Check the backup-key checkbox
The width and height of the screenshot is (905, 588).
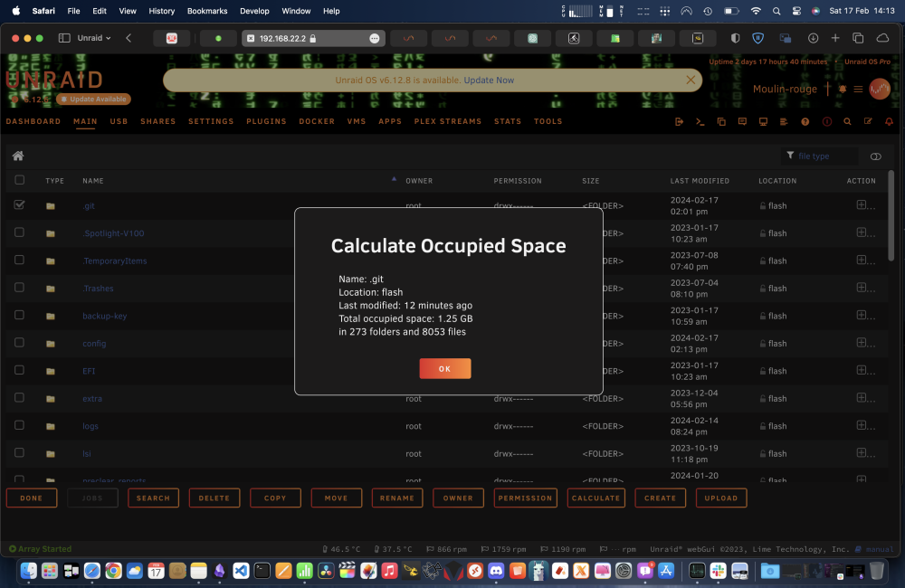(x=20, y=315)
